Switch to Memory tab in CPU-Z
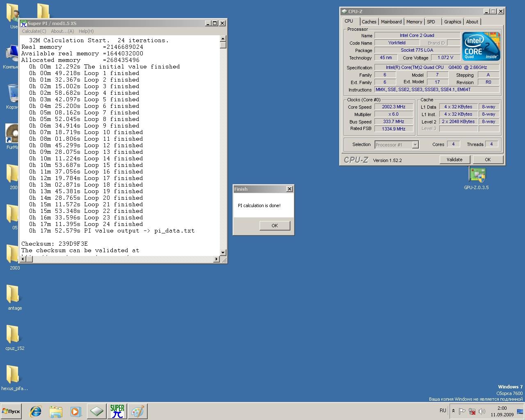 414,22
